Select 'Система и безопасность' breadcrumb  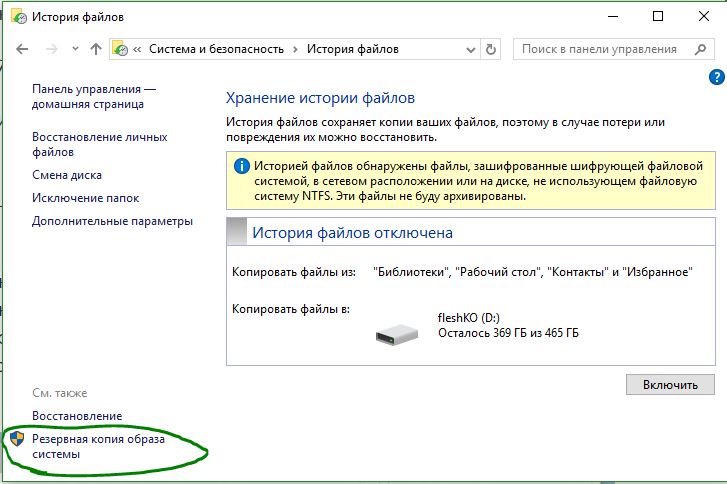pyautogui.click(x=216, y=49)
